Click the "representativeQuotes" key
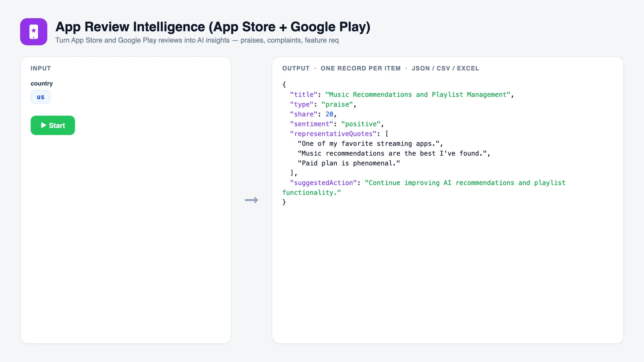Screen dimensions: 644x362 333,134
